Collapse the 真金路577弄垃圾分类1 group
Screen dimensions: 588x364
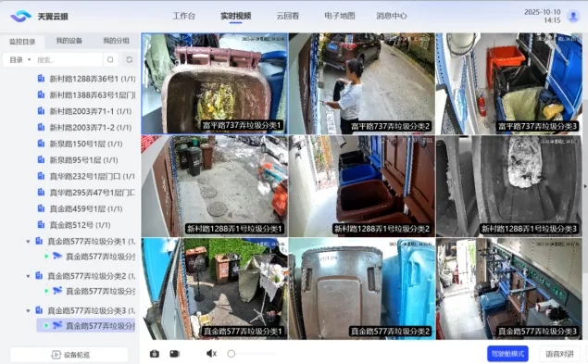28,242
